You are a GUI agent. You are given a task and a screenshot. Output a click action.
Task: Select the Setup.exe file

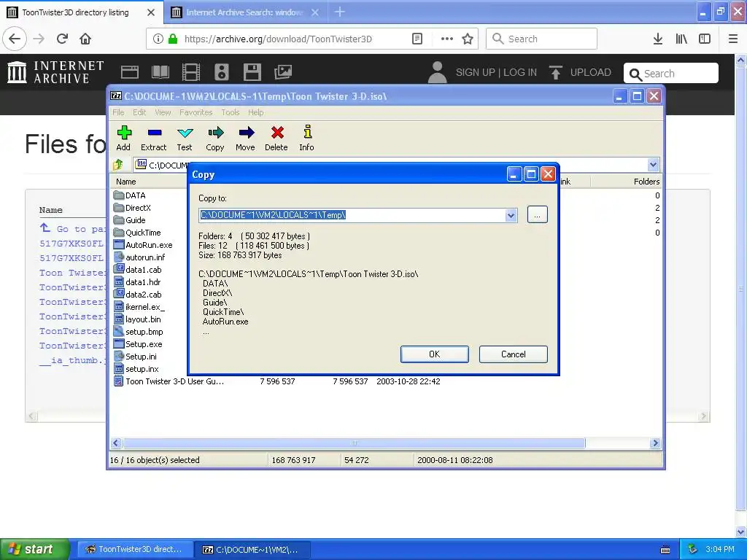[x=138, y=344]
